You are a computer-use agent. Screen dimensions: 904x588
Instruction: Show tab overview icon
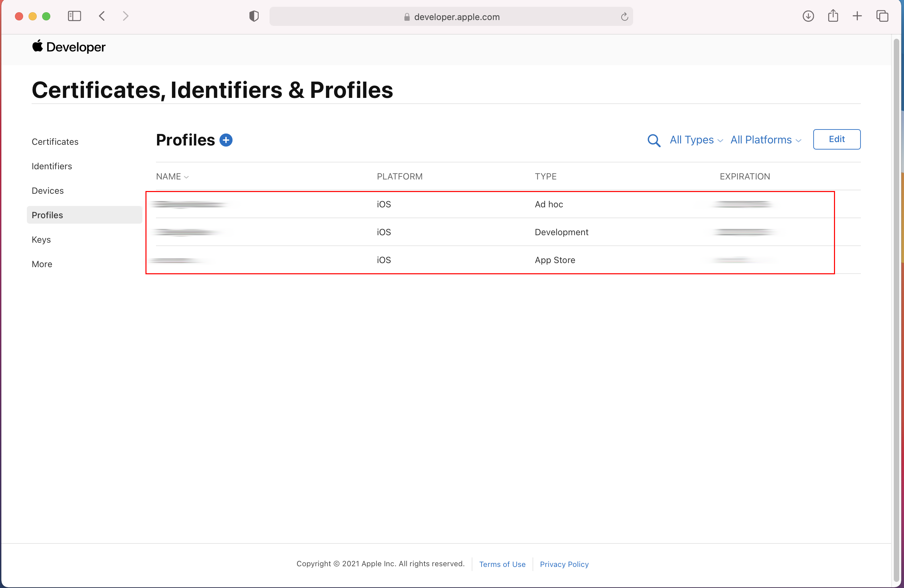tap(882, 16)
